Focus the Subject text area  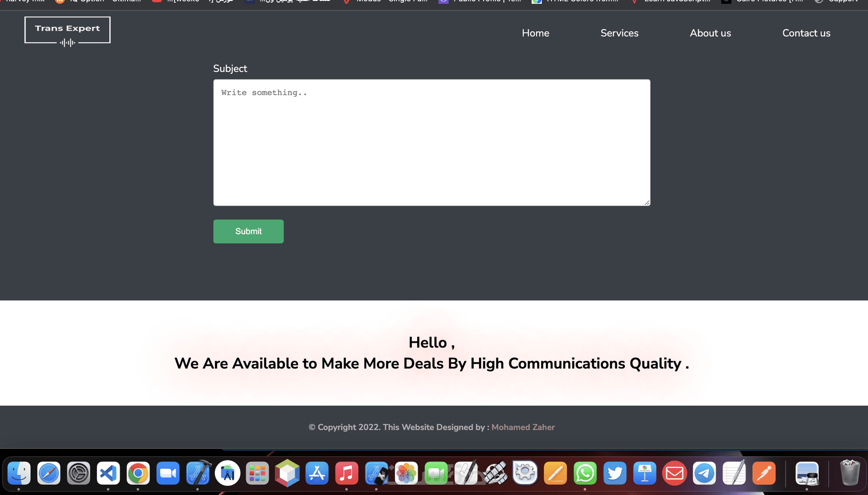[431, 142]
